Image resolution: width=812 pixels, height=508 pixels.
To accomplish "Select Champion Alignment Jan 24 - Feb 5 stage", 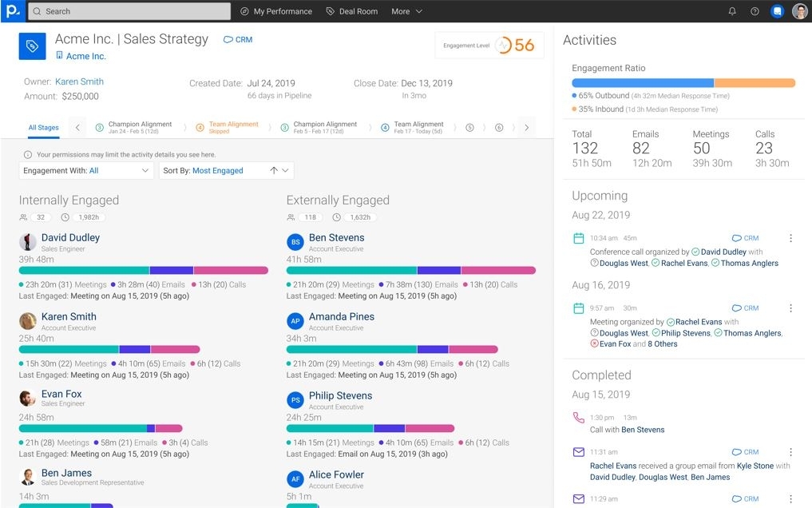I will pos(134,127).
